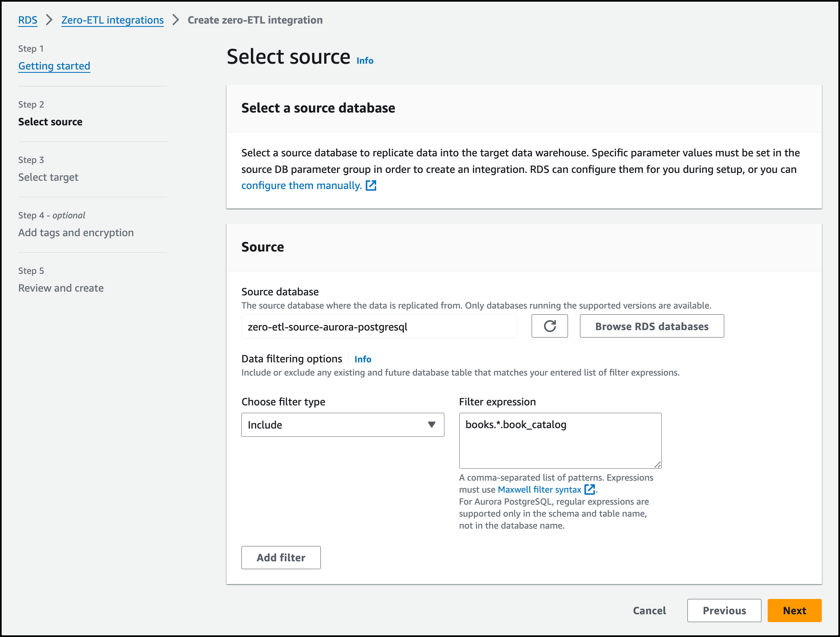The image size is (840, 637).
Task: Click the Select target step in sidebar
Action: click(x=48, y=177)
